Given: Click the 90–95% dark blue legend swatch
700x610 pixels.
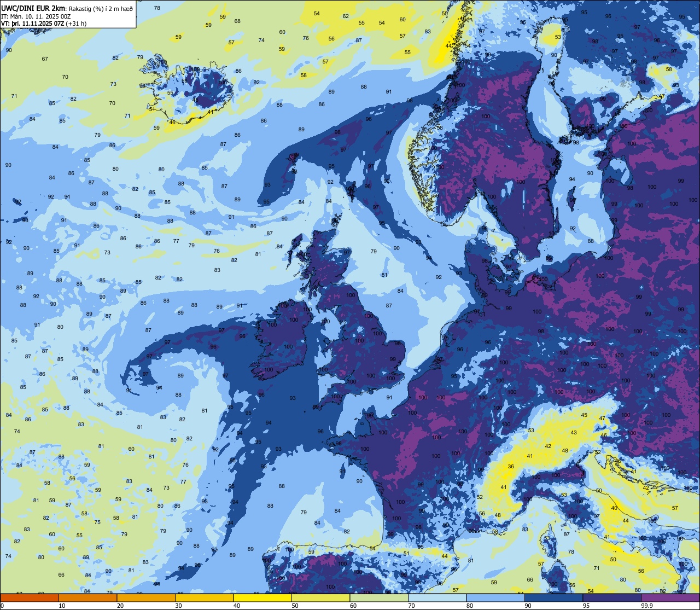Looking at the screenshot, I should (x=553, y=597).
